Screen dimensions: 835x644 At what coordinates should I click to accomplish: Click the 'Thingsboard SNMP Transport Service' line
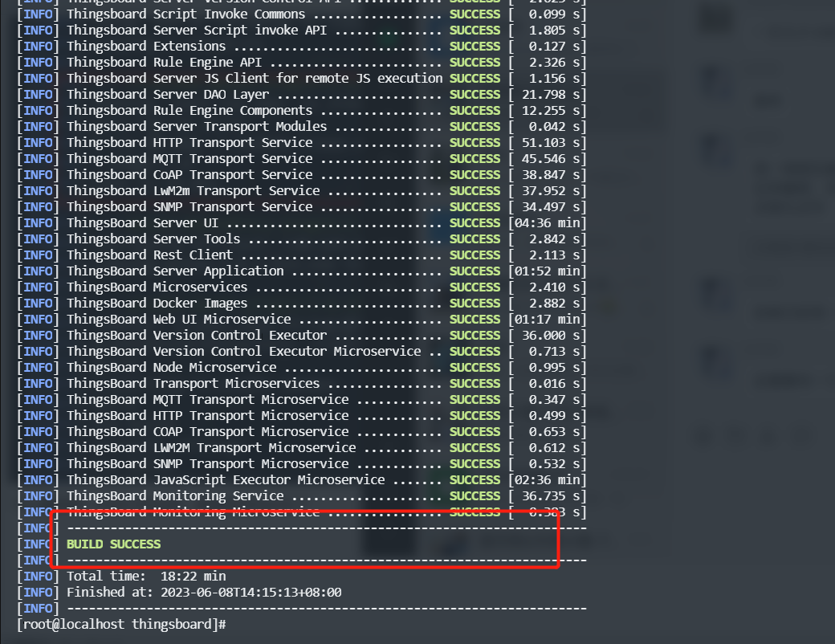point(301,206)
